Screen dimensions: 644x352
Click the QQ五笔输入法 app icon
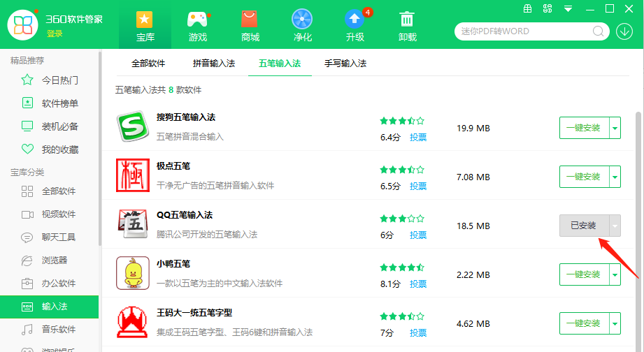pos(132,224)
